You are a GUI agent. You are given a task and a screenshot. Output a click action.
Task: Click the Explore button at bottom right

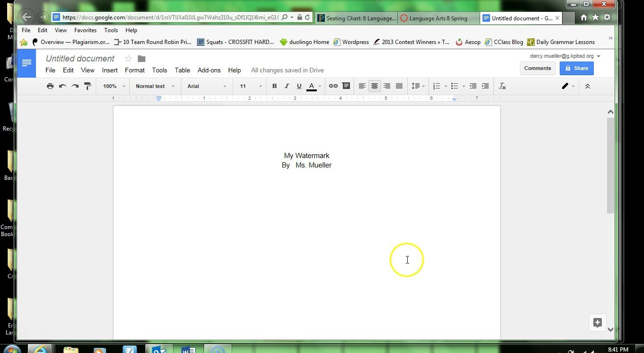click(598, 323)
